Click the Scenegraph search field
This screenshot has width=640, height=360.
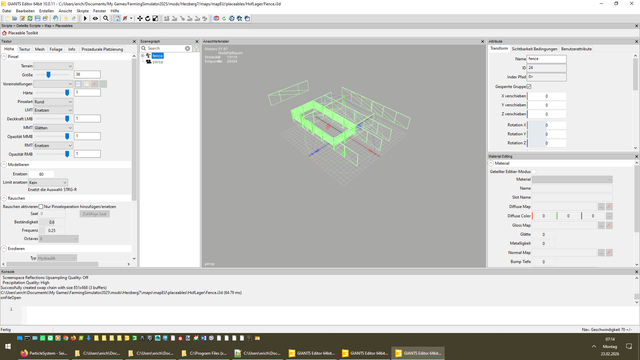click(167, 48)
